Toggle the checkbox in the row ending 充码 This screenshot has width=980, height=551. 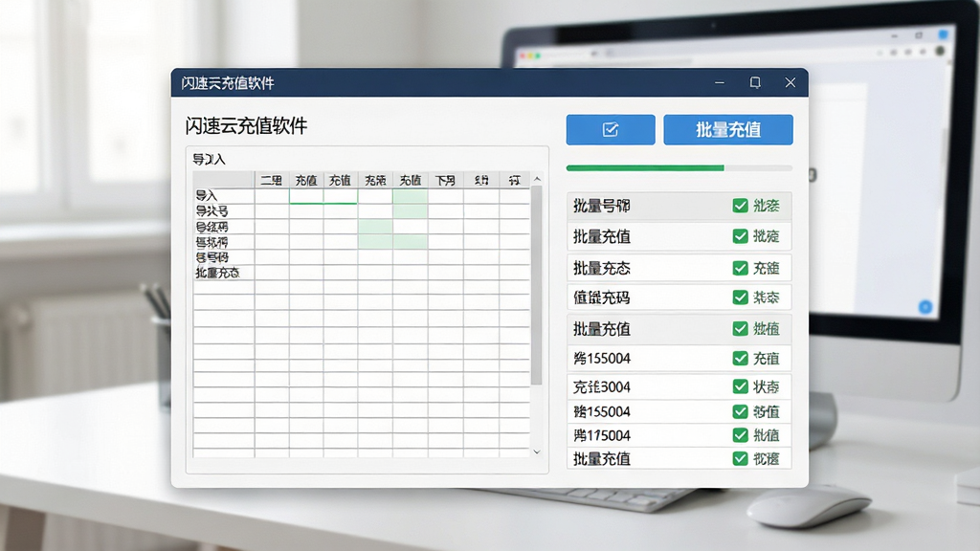(741, 298)
